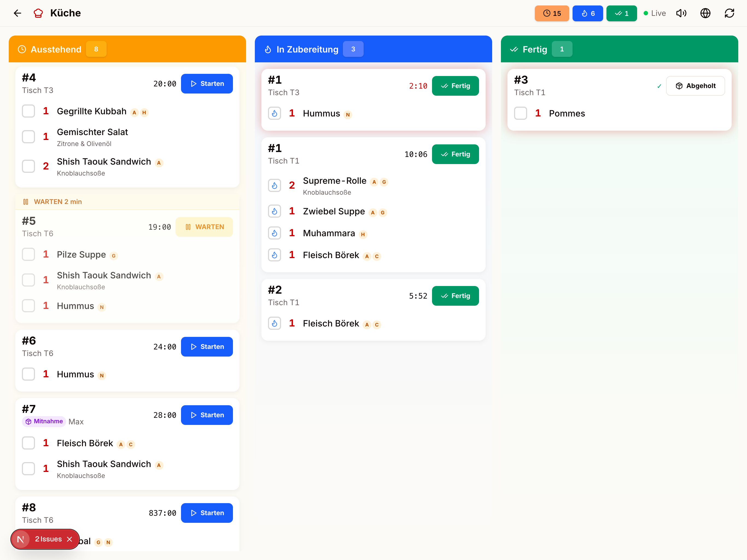Mark order #3 as Abgeholt
Image resolution: width=747 pixels, height=560 pixels.
click(695, 86)
